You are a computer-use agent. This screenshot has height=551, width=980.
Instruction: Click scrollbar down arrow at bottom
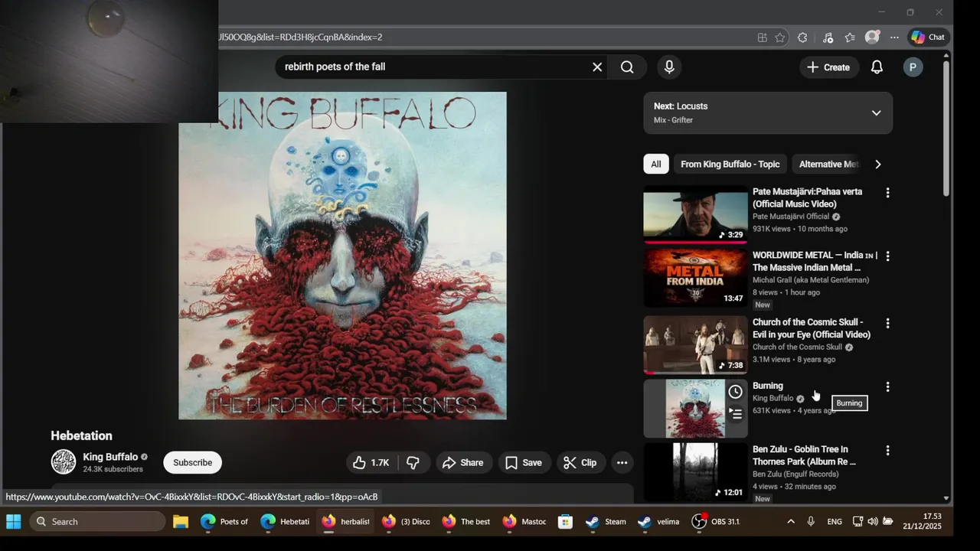click(946, 498)
